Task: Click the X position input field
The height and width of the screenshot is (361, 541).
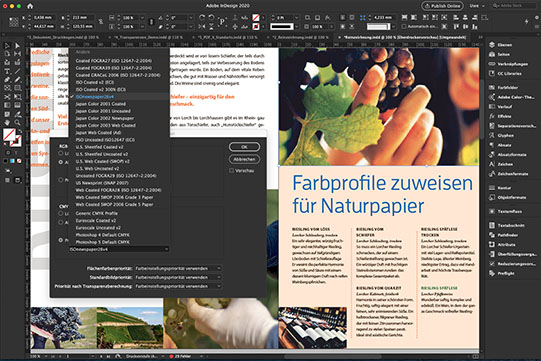Action: click(x=43, y=18)
